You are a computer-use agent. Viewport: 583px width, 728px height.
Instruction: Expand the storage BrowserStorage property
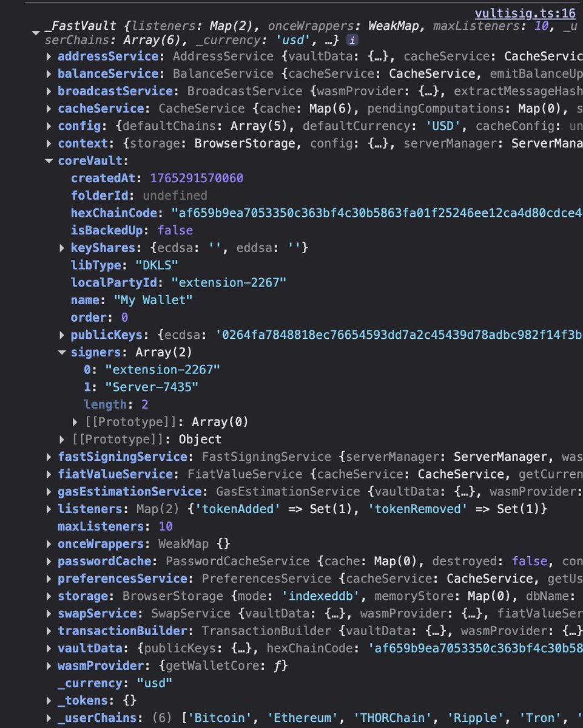point(49,596)
